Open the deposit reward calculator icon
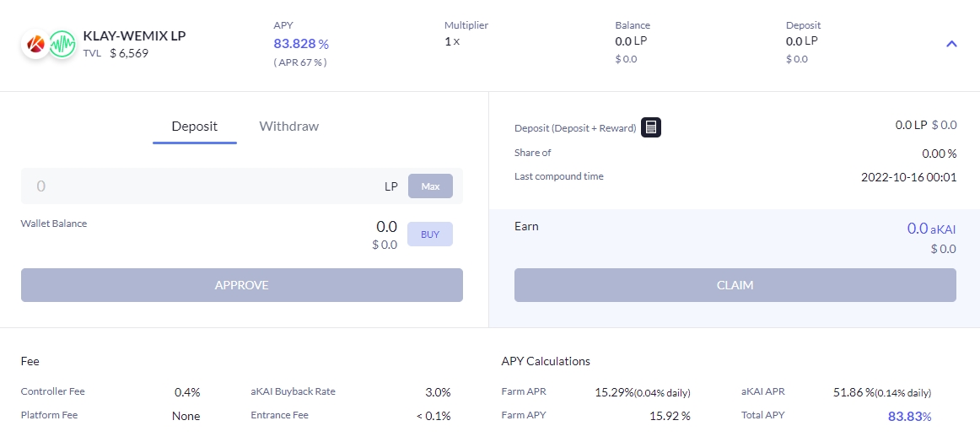 click(x=650, y=127)
